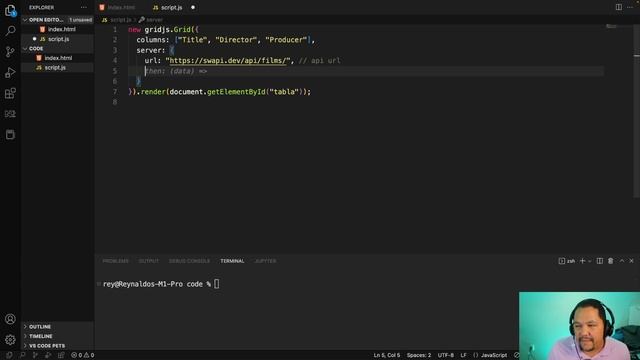Close the terminal panel
640x360 pixels.
tap(631, 261)
